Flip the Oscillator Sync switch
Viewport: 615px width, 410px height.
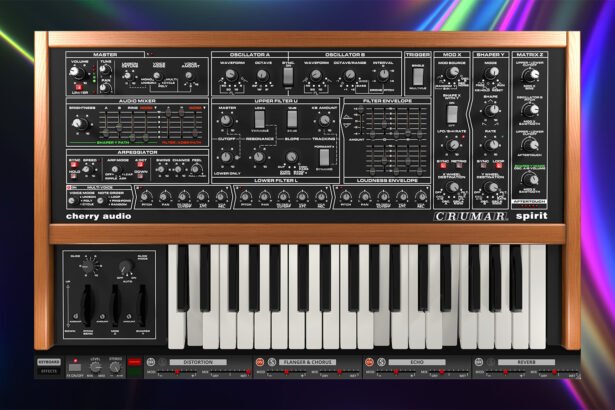pos(288,77)
